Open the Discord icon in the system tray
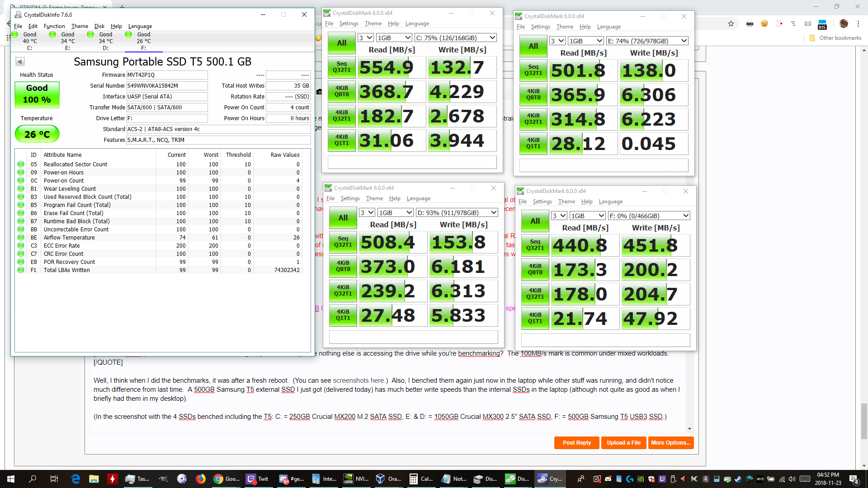 (x=608, y=479)
